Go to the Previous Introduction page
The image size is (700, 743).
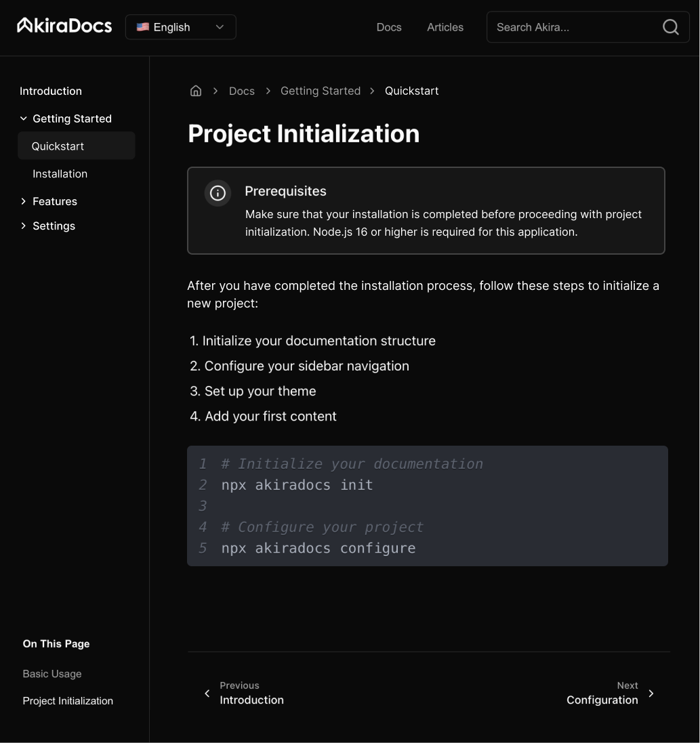click(x=251, y=700)
